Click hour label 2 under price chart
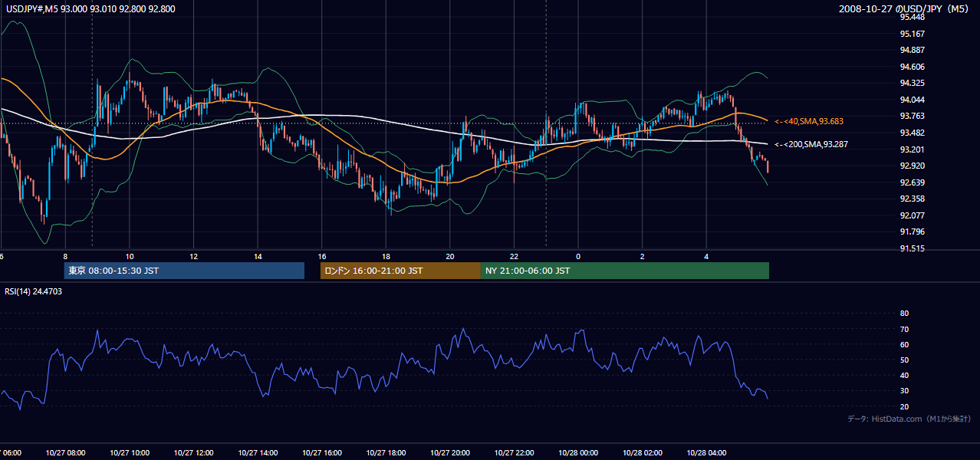This screenshot has height=460, width=980. (x=642, y=256)
